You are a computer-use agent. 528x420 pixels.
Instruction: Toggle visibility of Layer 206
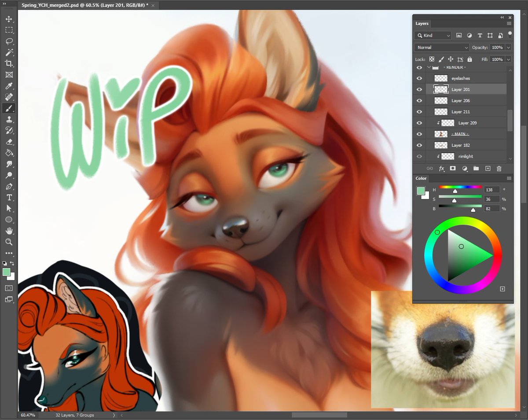tap(419, 101)
